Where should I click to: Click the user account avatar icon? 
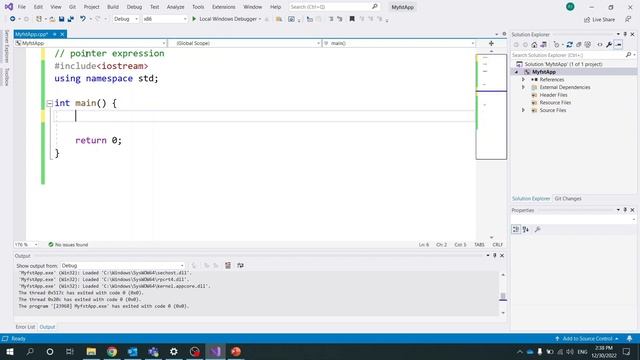[x=570, y=7]
